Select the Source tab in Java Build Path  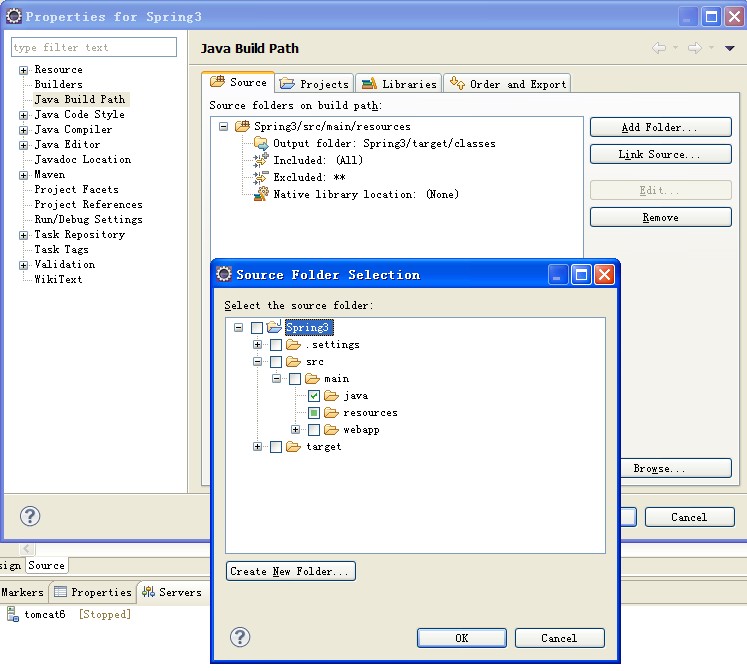click(238, 82)
